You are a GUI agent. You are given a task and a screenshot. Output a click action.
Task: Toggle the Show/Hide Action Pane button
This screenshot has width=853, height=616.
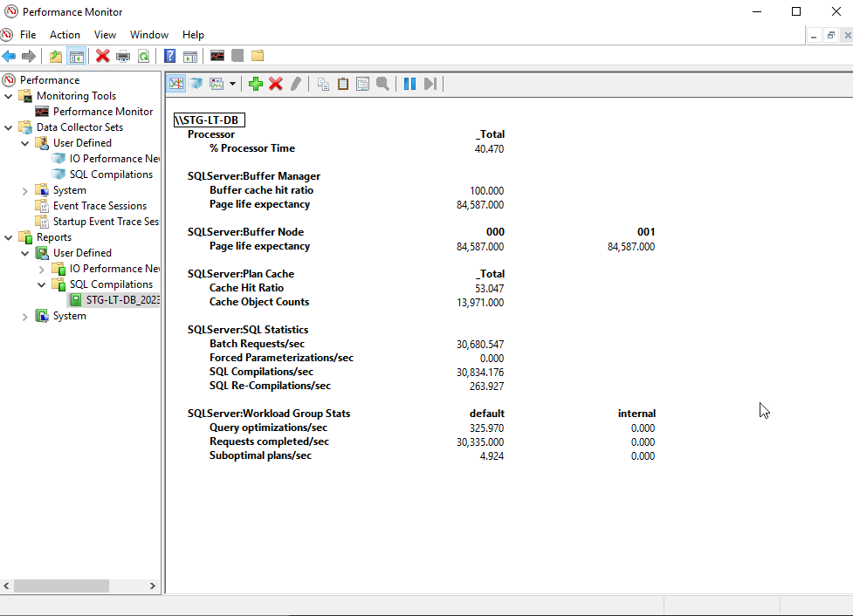tap(190, 56)
